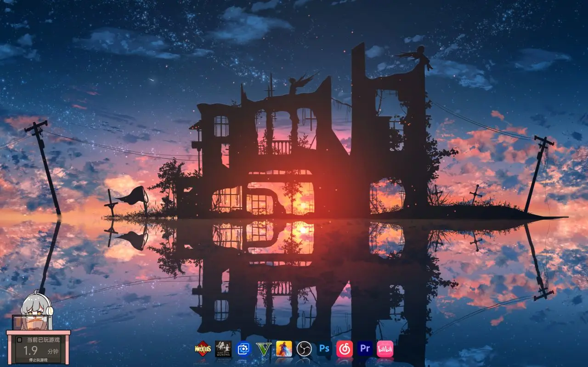Click 停止玩游戏 in the widget
588x367 pixels.
[38, 360]
